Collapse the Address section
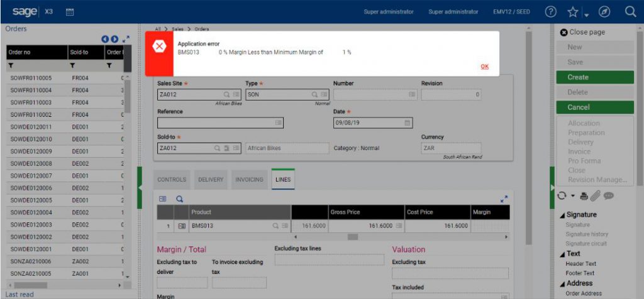644x299 pixels. [x=562, y=284]
